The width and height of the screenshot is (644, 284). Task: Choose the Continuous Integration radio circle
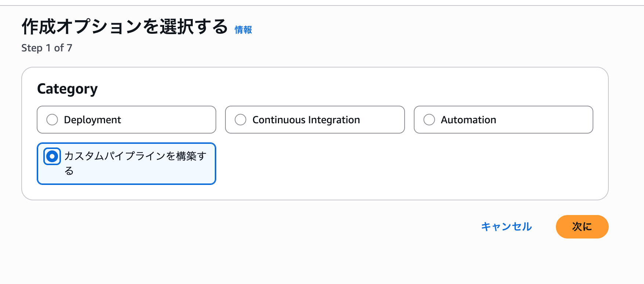(240, 120)
